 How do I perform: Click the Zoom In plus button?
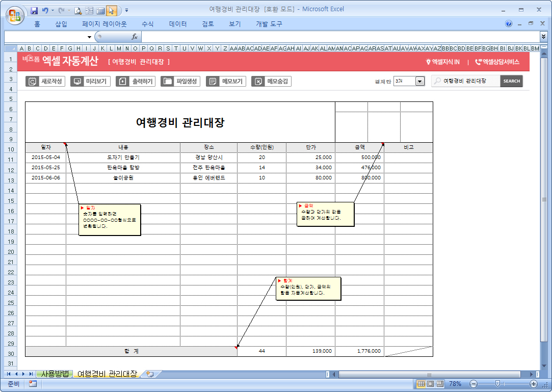[x=533, y=384]
